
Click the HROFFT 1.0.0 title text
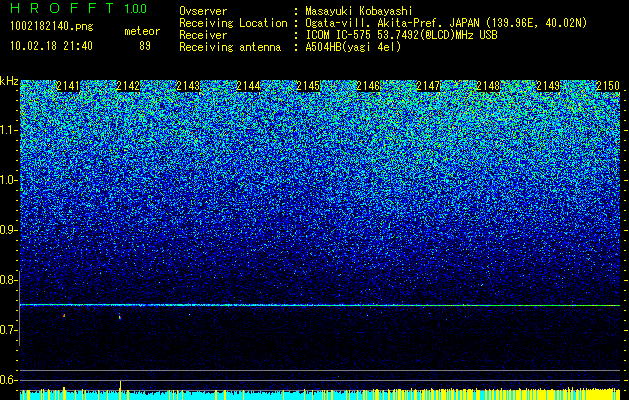(78, 8)
